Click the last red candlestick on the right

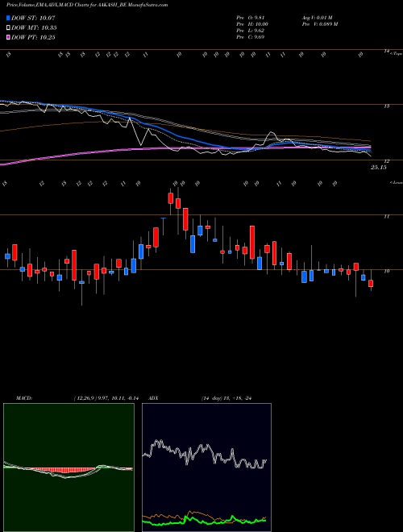point(371,283)
